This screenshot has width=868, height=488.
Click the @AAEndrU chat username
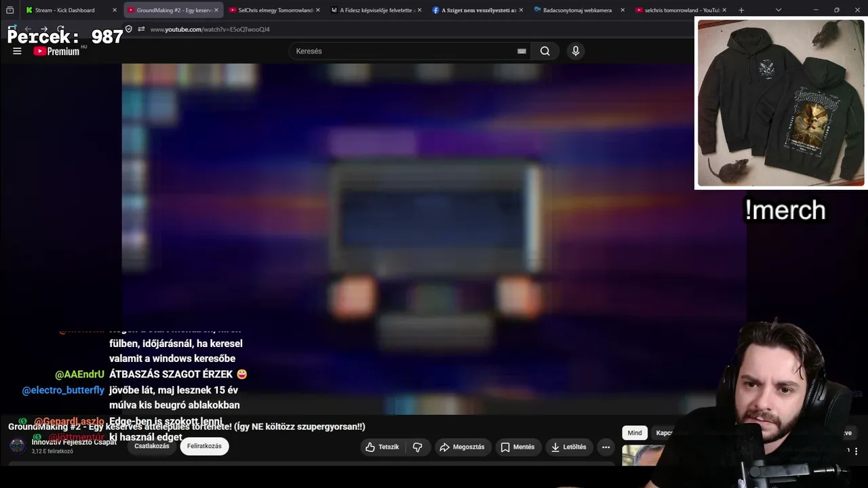pyautogui.click(x=79, y=374)
